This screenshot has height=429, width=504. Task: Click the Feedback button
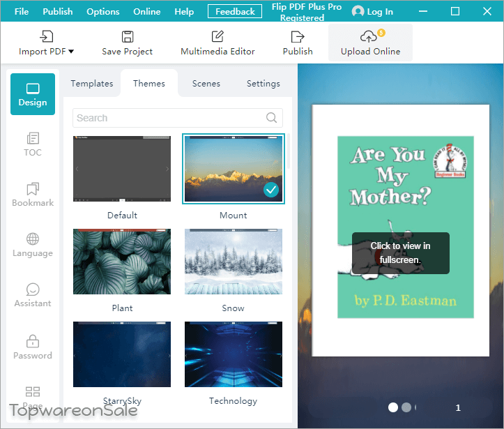coord(235,12)
